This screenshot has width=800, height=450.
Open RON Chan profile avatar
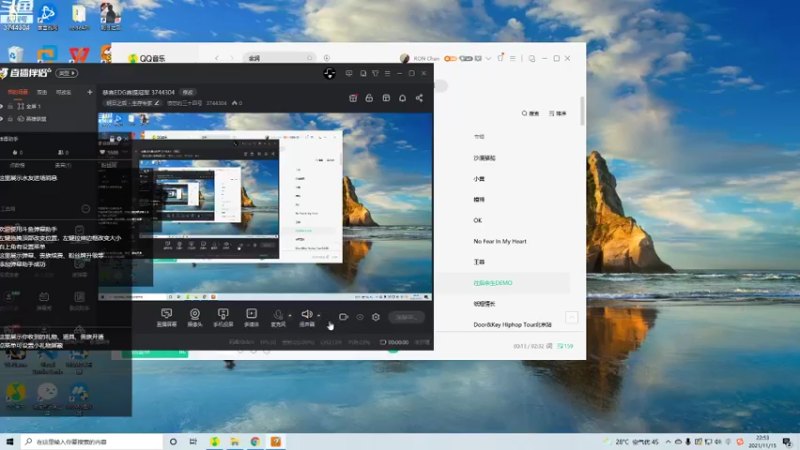click(x=405, y=58)
